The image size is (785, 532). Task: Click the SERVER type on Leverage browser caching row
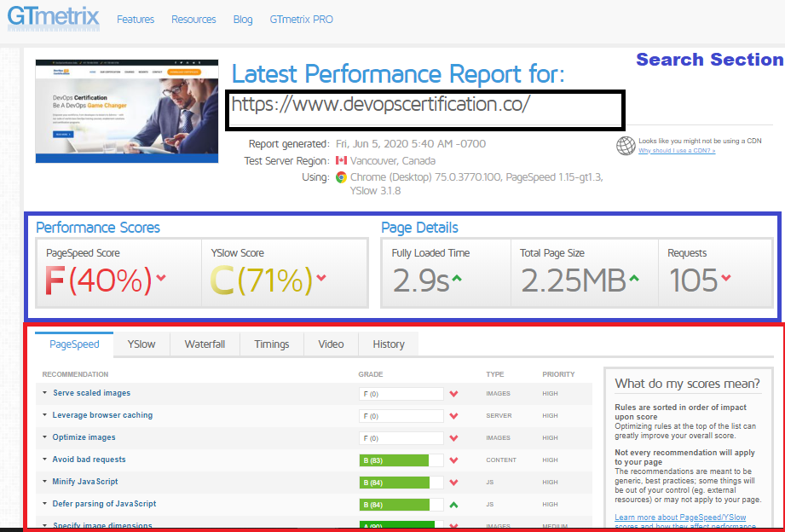(499, 416)
